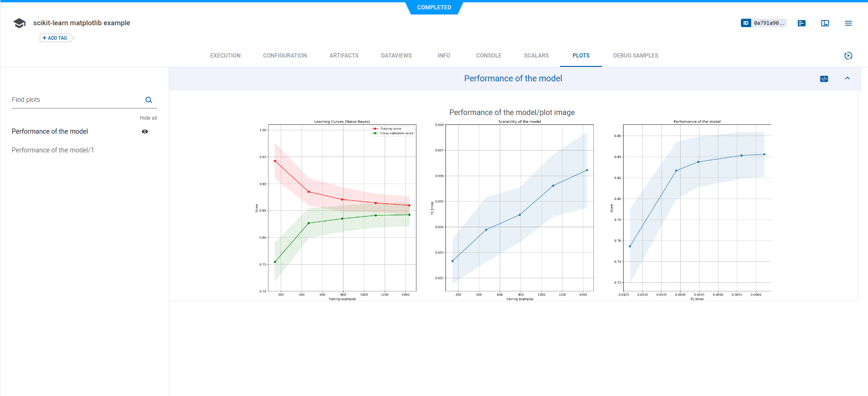Switch to the SCALARS tab
Viewport: 868px width, 396px height.
536,56
